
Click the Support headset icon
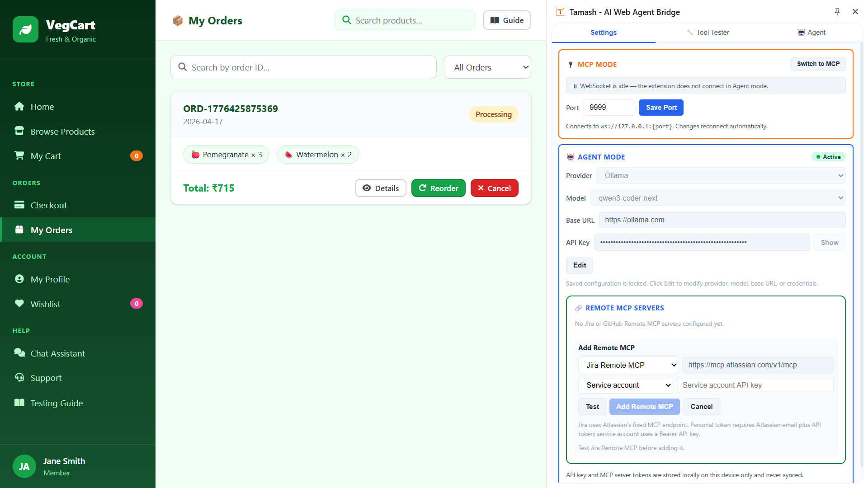point(19,378)
